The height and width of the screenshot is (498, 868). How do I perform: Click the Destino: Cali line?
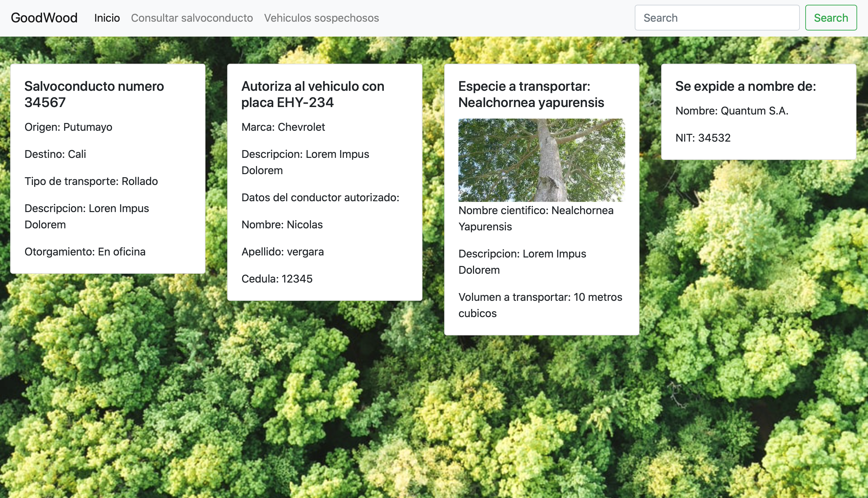point(55,154)
